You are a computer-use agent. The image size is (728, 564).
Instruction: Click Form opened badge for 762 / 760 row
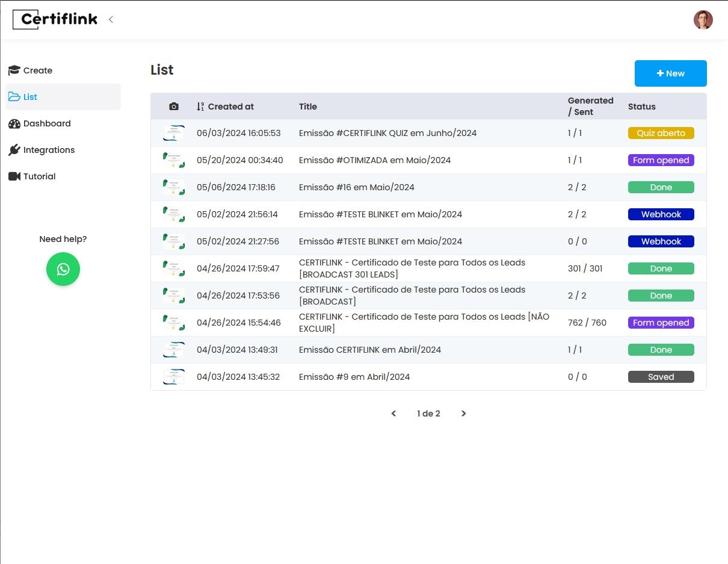(661, 323)
